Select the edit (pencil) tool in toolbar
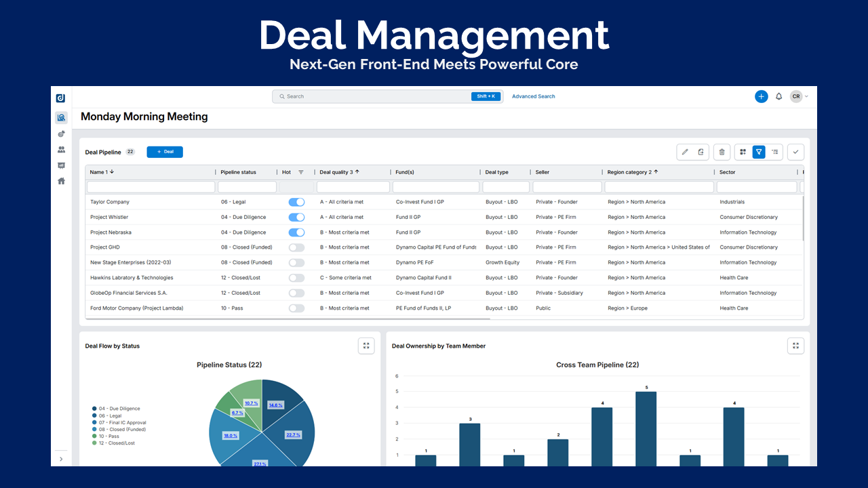Viewport: 868px width, 488px height. point(684,152)
